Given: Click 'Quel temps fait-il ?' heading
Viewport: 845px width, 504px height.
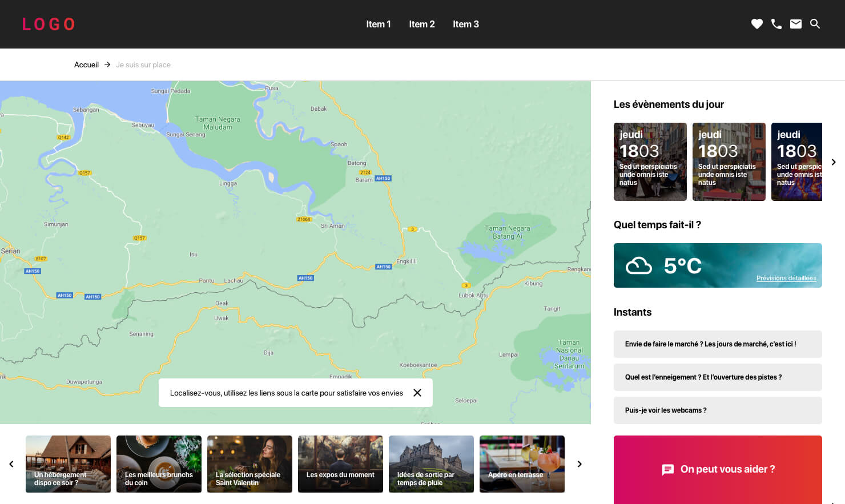Looking at the screenshot, I should click(657, 225).
